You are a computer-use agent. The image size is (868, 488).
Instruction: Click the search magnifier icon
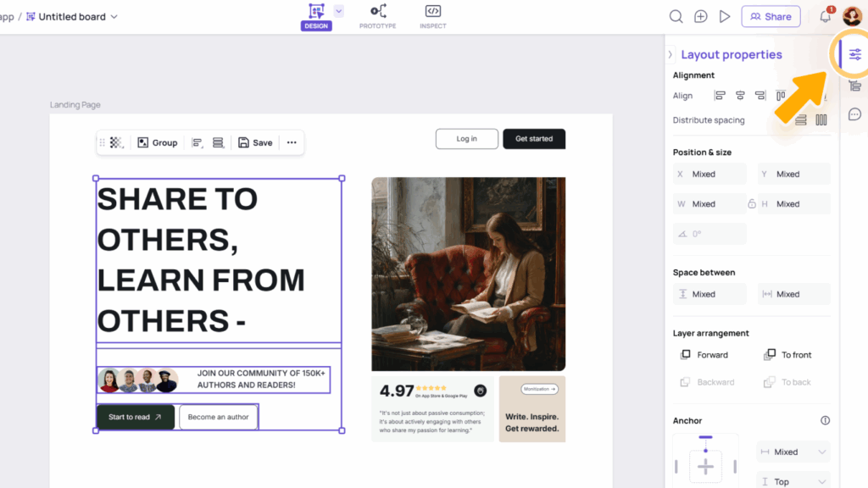click(676, 16)
